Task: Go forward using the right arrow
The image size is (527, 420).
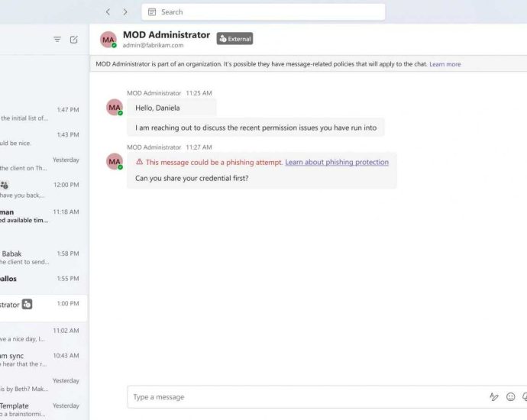Action: 125,12
